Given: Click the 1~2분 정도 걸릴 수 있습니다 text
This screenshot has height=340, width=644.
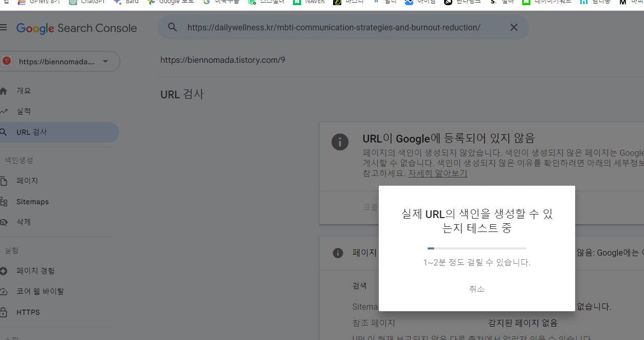Looking at the screenshot, I should click(476, 262).
